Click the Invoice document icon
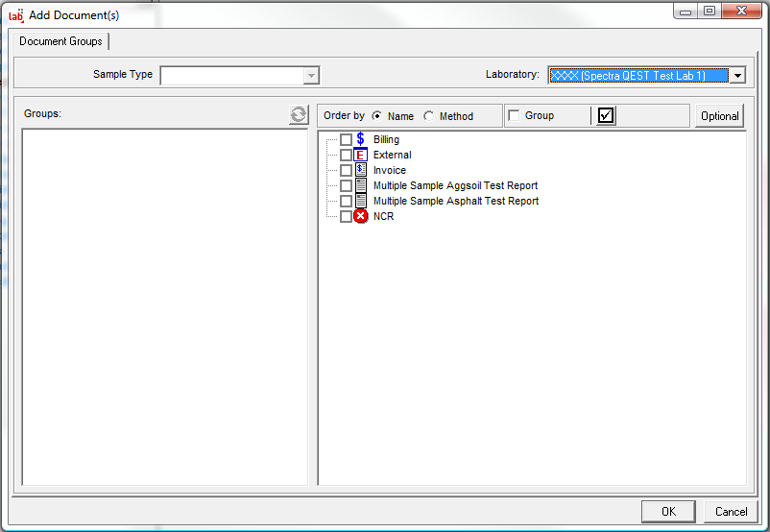This screenshot has height=532, width=770. (x=361, y=170)
